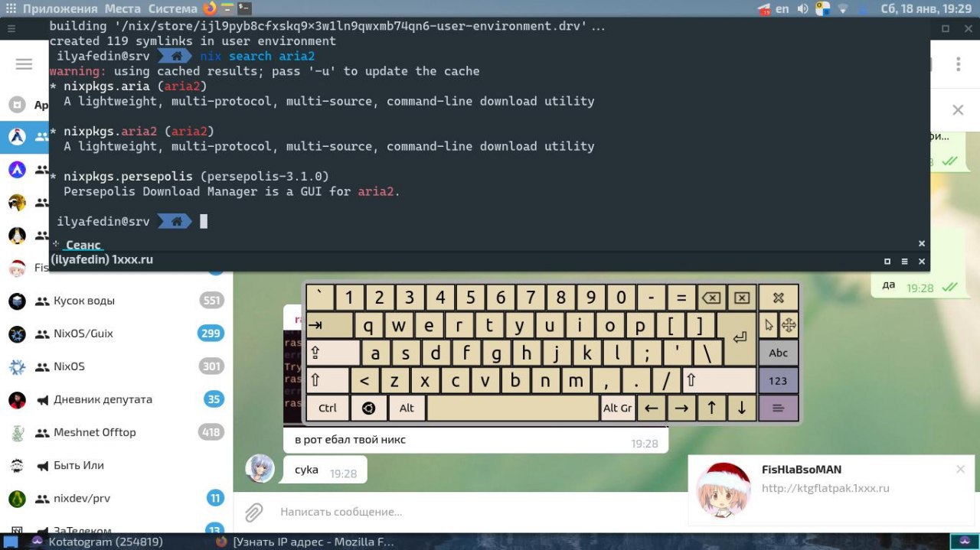Screen dimensions: 980x550
Task: Open the Telegram tray icon with badge
Action: (x=765, y=9)
